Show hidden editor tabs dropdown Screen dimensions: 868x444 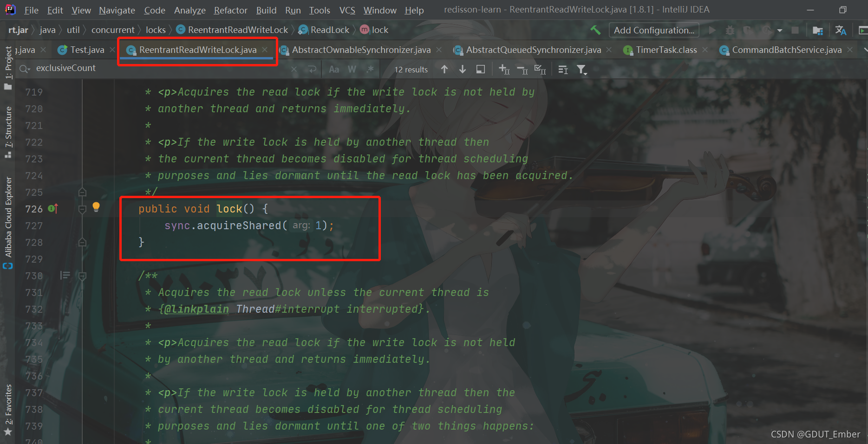[865, 50]
